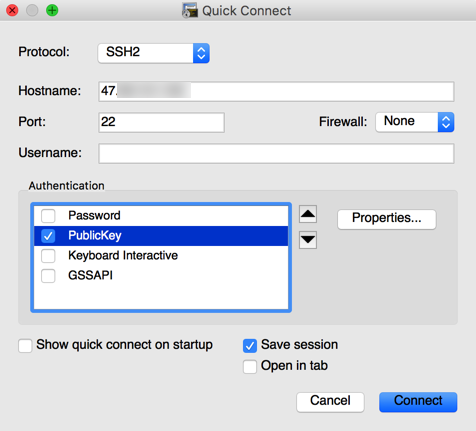Select the Keyboard Interactive list row

161,256
